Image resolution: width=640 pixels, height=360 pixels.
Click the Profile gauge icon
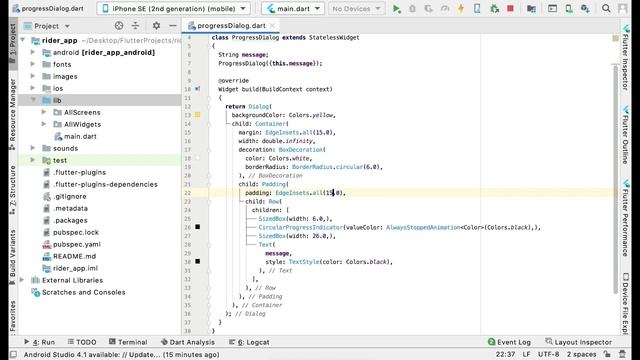click(444, 9)
